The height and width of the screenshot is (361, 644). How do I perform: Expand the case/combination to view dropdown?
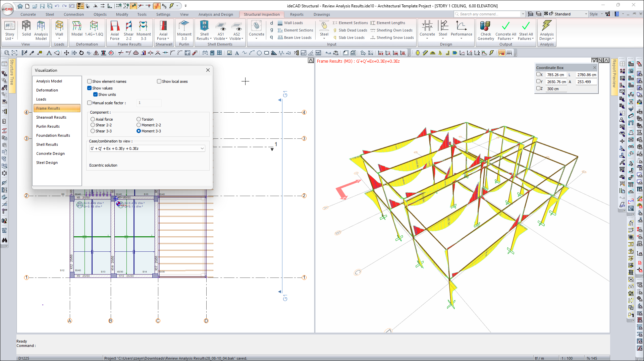click(202, 148)
